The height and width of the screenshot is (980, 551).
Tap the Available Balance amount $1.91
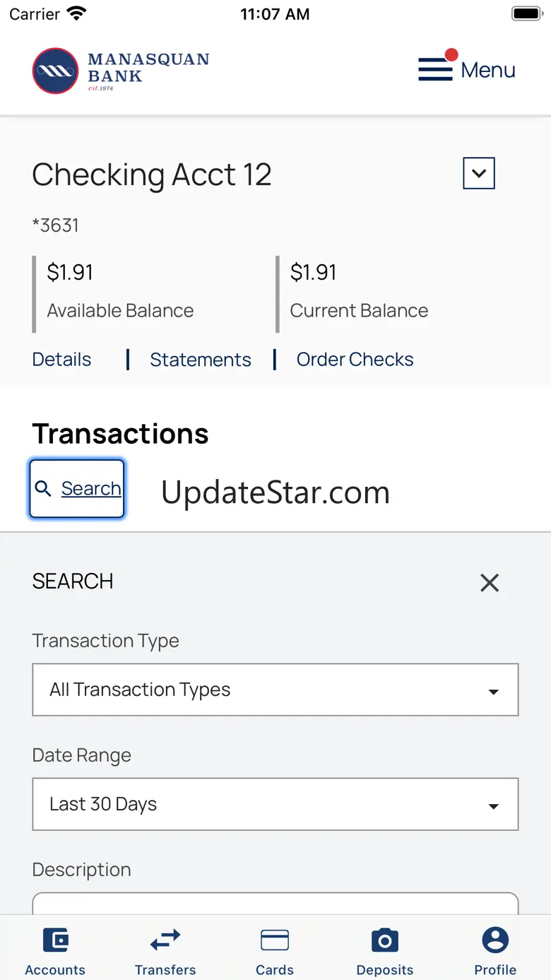(70, 273)
